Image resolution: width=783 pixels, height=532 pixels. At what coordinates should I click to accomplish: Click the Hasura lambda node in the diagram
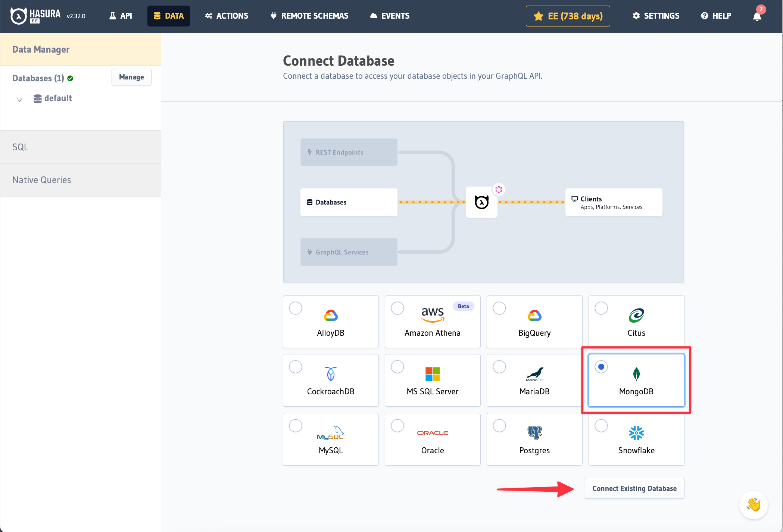[481, 202]
